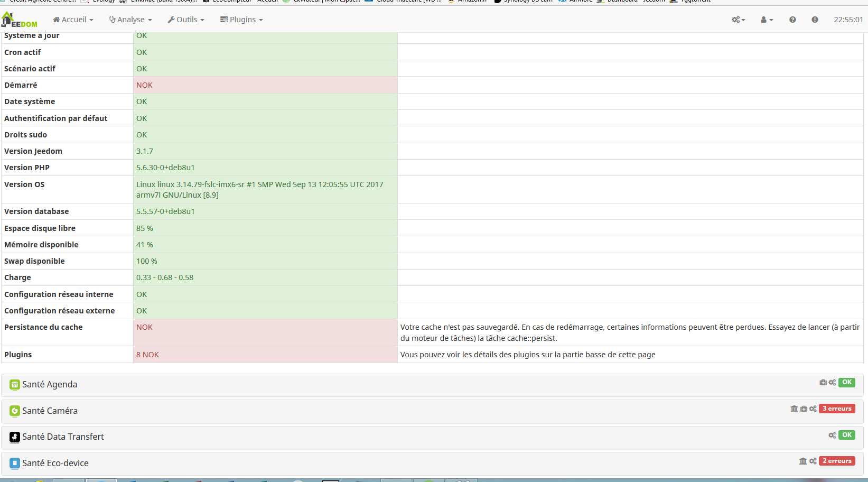Click the institution icon in Santé Caméra row
Viewport: 868px width, 482px height.
[794, 409]
